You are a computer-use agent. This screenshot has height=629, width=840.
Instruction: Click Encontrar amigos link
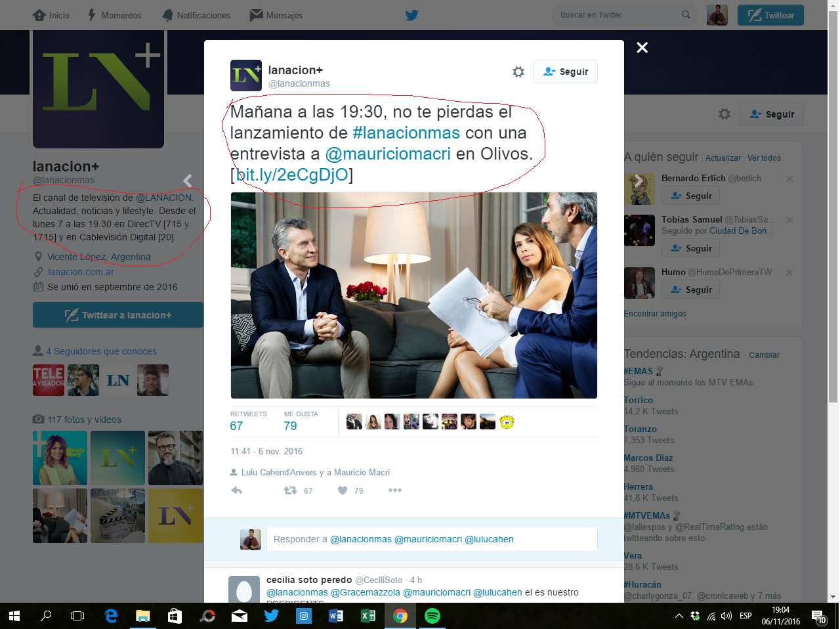coord(655,314)
